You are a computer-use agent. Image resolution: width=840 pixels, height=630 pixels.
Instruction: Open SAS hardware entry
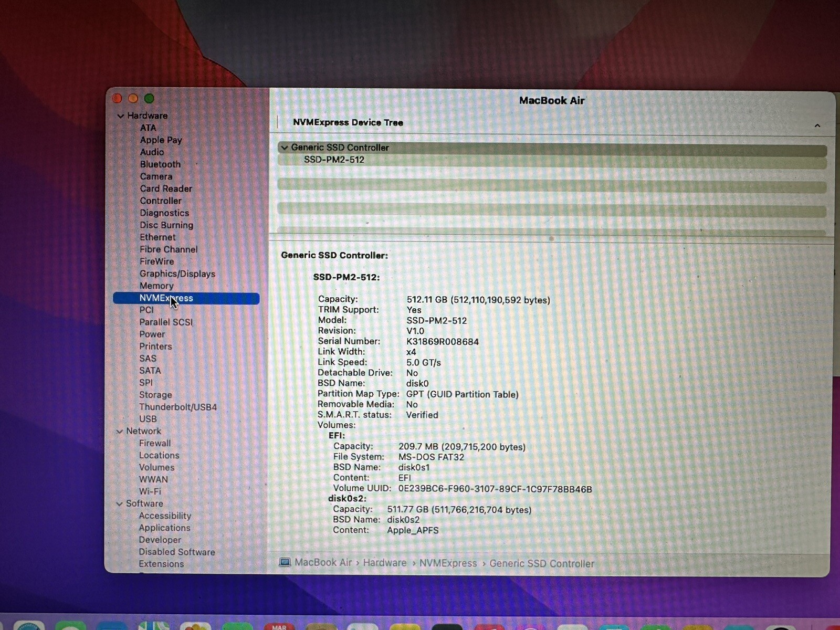148,359
